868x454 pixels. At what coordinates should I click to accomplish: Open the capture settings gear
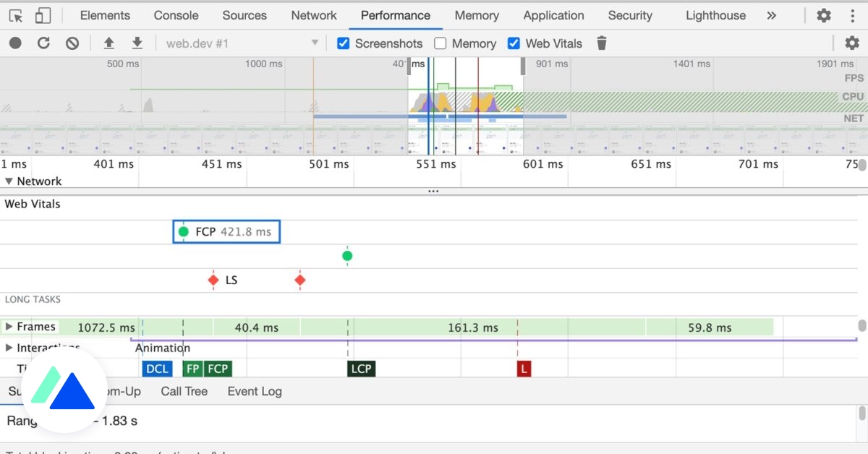(x=852, y=43)
